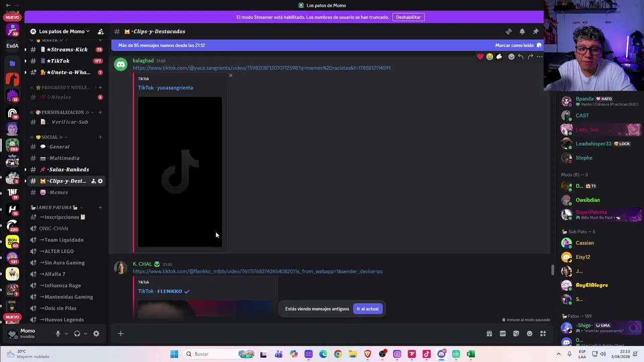Open microphone input options arrow

tap(66, 333)
